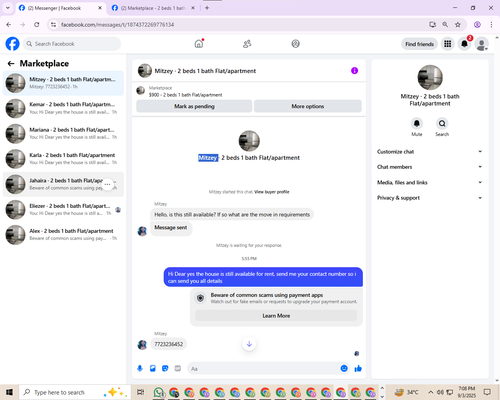The width and height of the screenshot is (500, 400).
Task: Open the Facebook logo home link
Action: pos(12,44)
